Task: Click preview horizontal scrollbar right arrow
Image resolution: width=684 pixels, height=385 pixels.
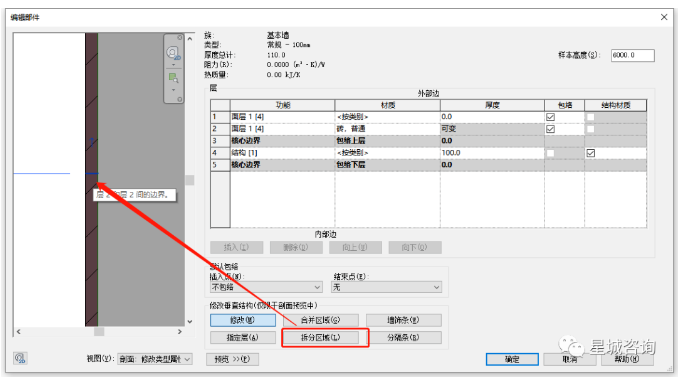Action: pyautogui.click(x=180, y=332)
